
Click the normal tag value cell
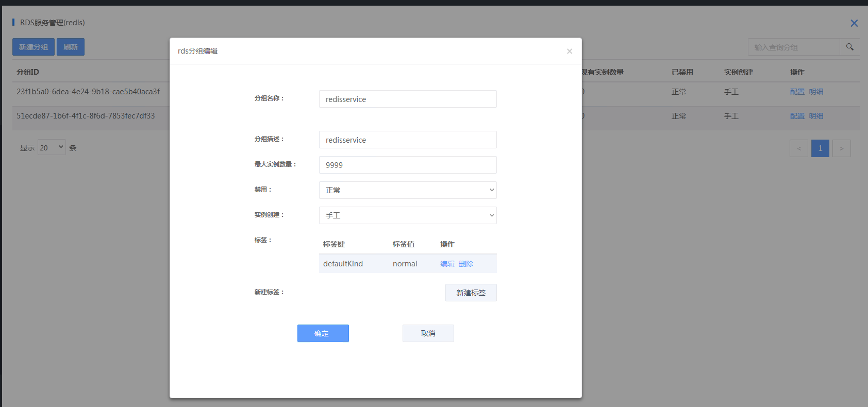(x=405, y=264)
